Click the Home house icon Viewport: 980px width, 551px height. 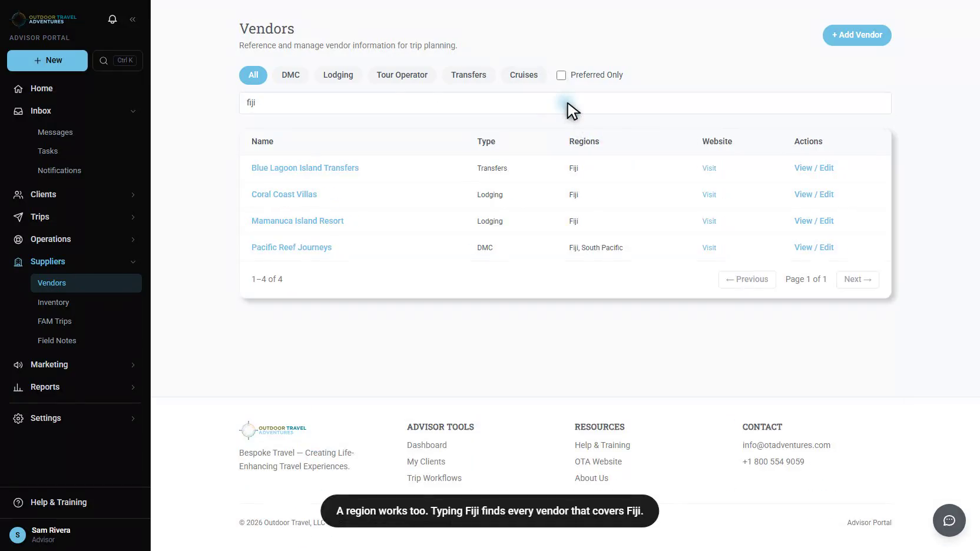pos(18,89)
